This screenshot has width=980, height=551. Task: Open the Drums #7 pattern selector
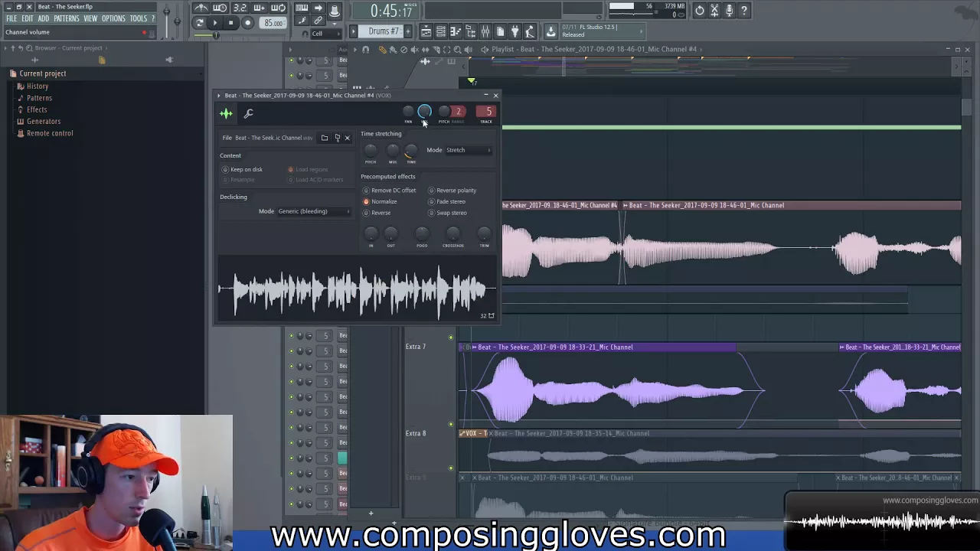coord(384,31)
